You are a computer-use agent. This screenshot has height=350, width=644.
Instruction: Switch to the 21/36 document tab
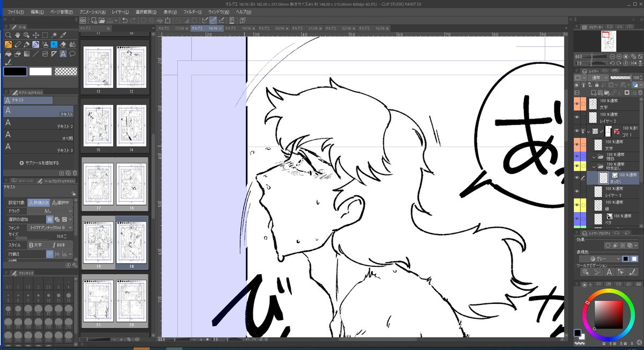pos(308,28)
